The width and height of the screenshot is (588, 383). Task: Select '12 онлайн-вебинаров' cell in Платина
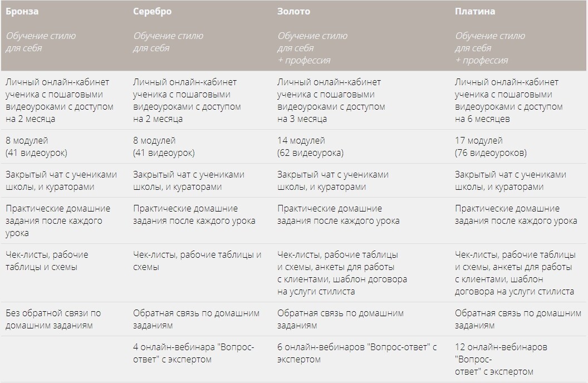pos(501,360)
